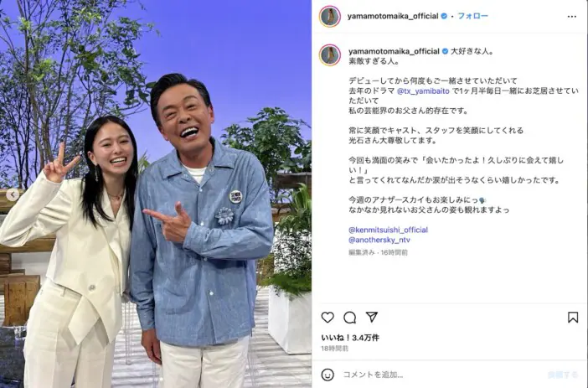Click the コメントを追加 comment input field
This screenshot has width=588, height=388.
tap(442, 375)
